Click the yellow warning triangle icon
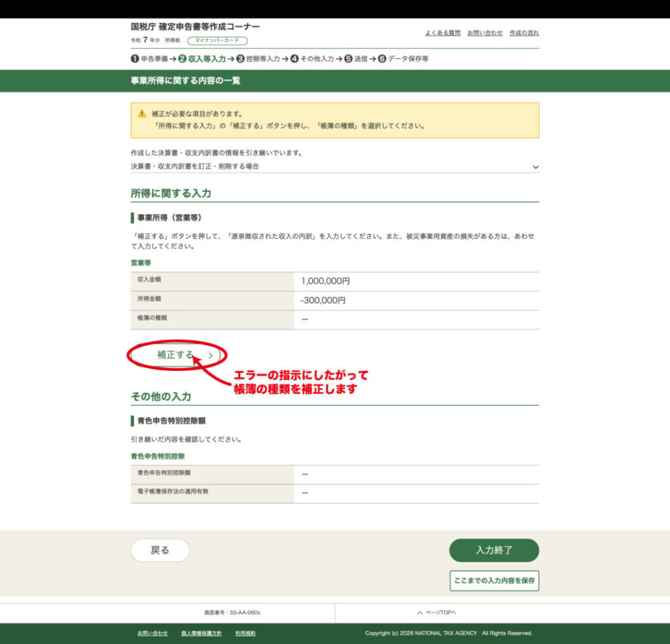The height and width of the screenshot is (644, 670). click(142, 113)
